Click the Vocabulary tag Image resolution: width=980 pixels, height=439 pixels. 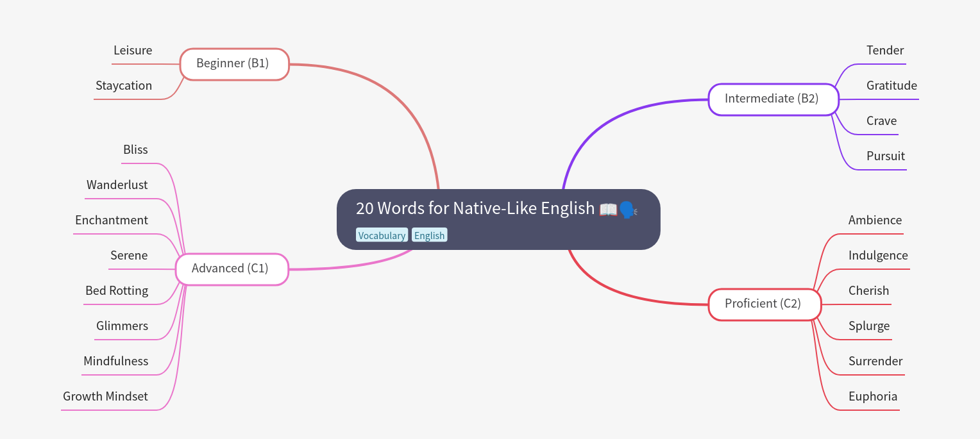tap(382, 235)
